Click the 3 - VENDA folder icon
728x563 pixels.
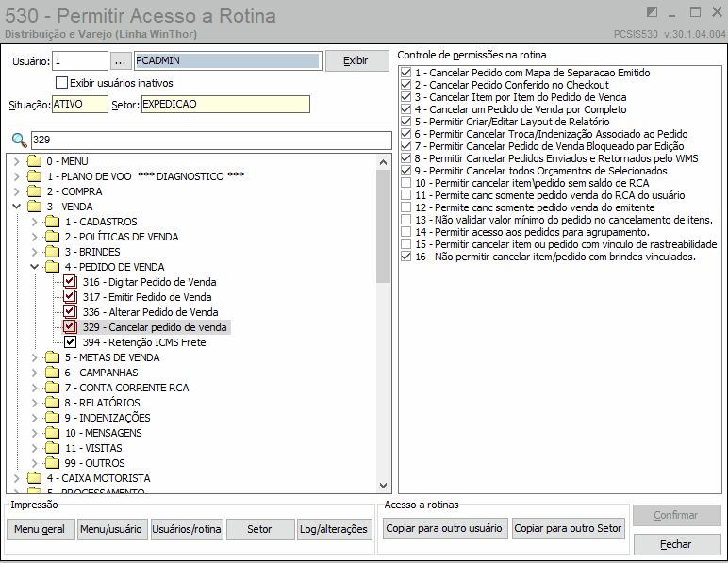click(34, 207)
